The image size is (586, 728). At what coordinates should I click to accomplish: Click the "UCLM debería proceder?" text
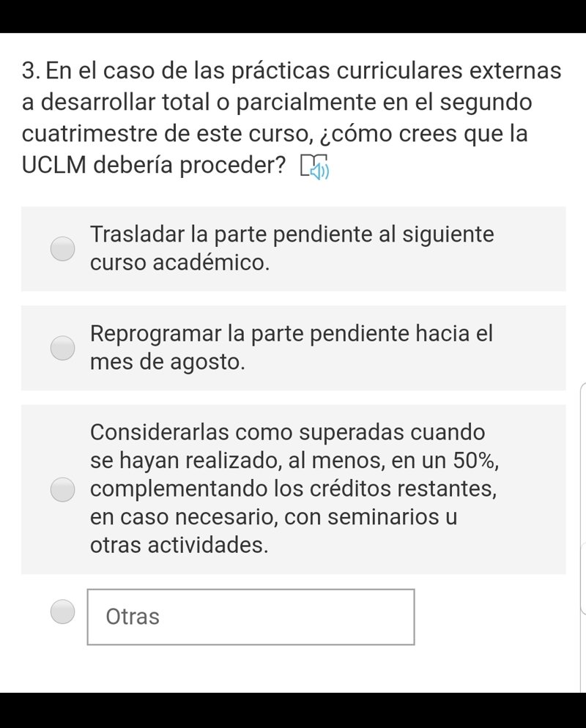point(154,166)
